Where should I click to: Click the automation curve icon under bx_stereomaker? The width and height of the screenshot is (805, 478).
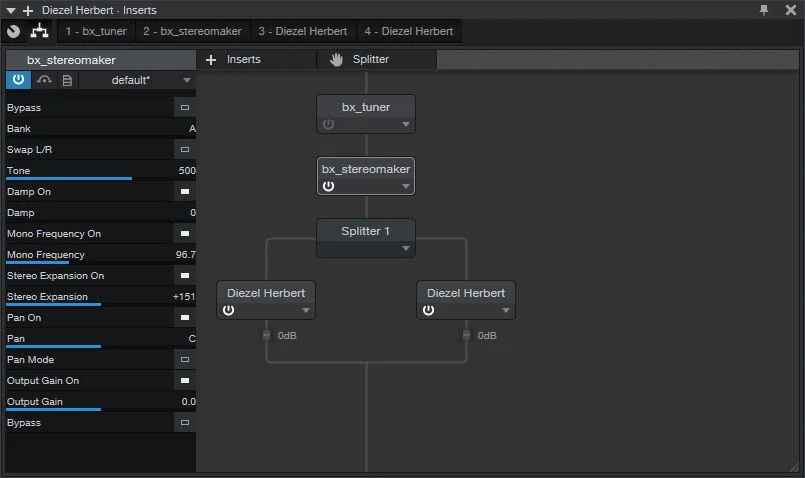(45, 80)
